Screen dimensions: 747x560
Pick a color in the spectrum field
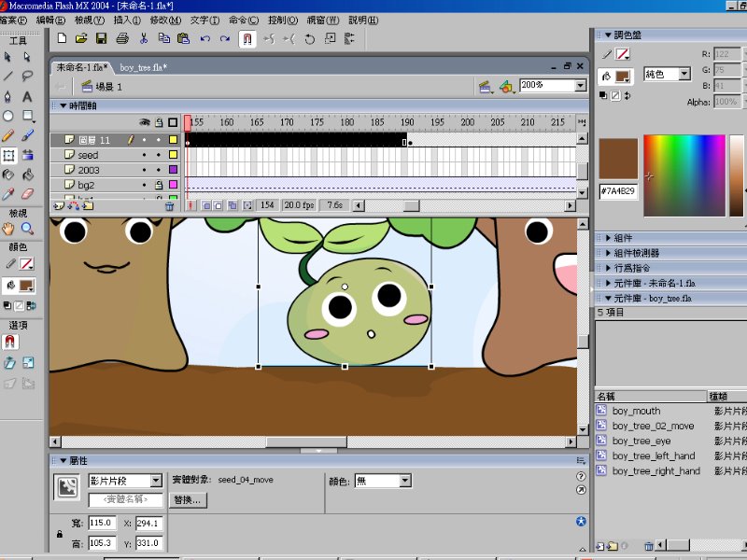(x=684, y=175)
